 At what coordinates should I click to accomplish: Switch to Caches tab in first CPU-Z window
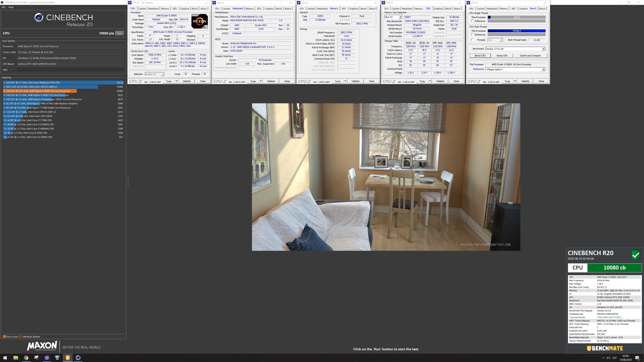tap(142, 9)
